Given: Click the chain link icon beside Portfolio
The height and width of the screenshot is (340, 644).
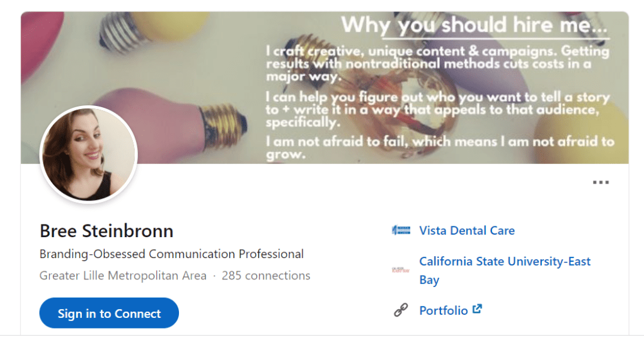Looking at the screenshot, I should click(401, 310).
